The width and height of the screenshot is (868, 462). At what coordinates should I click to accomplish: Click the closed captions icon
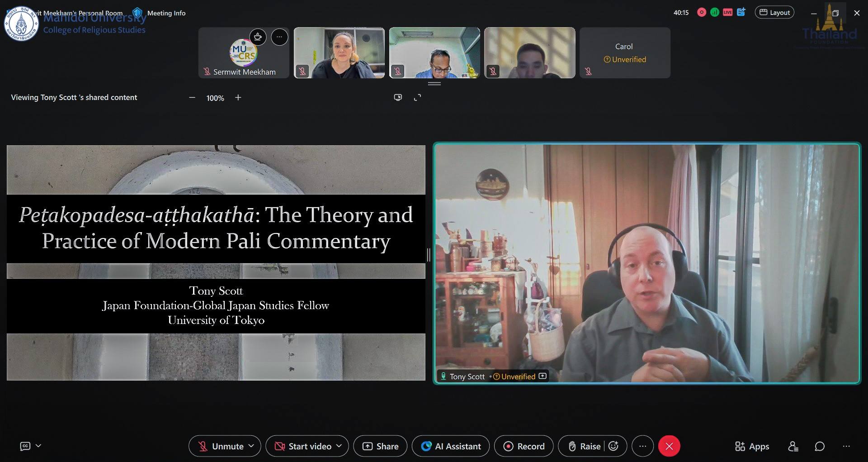click(25, 446)
